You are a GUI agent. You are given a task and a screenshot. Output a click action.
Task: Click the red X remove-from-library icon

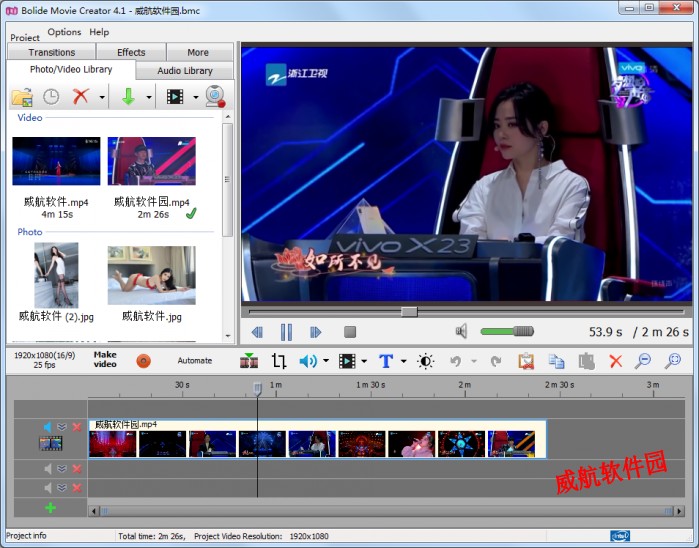pos(81,96)
